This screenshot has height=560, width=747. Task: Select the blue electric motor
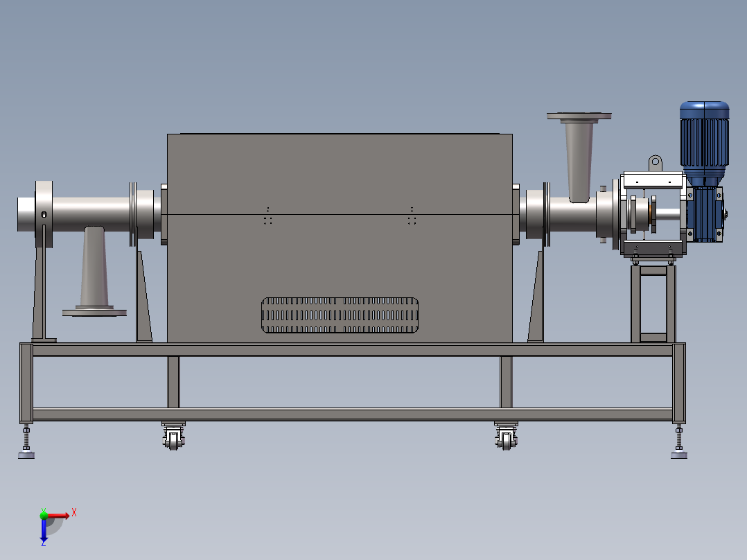(x=704, y=143)
